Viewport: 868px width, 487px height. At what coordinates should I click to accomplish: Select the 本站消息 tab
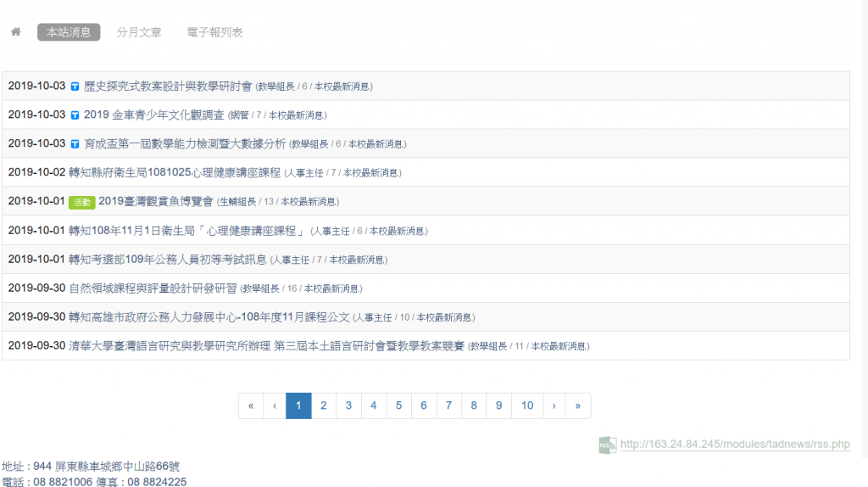[69, 32]
